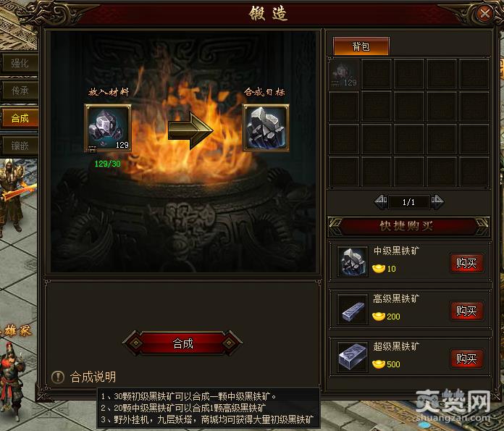Buy 超级黑铁矿 for 500 gold

coord(467,359)
